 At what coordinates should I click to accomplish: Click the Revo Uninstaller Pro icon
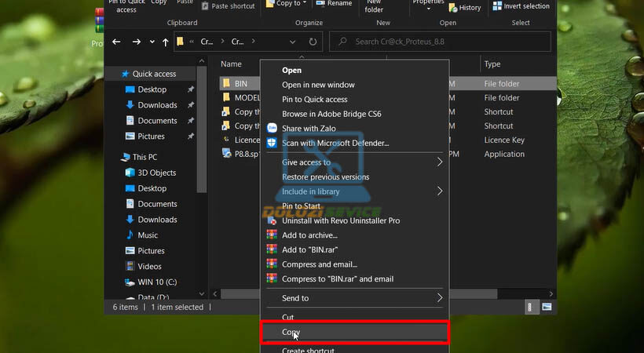point(272,220)
